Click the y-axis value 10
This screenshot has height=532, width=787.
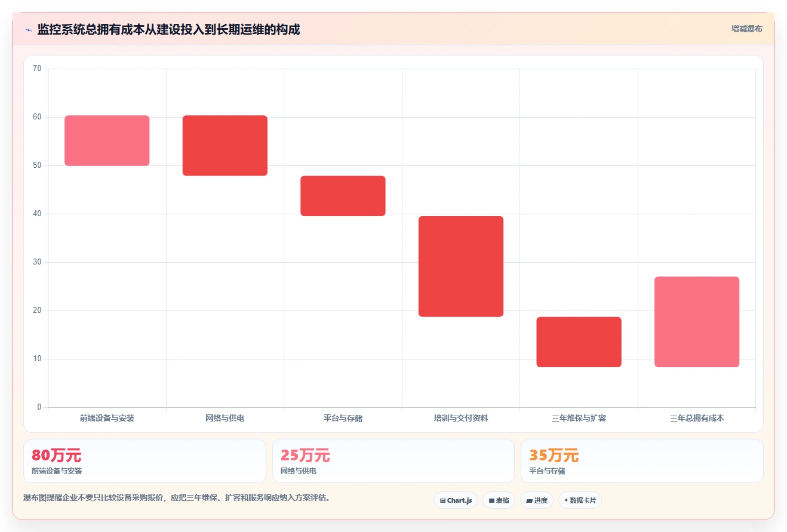tap(37, 359)
